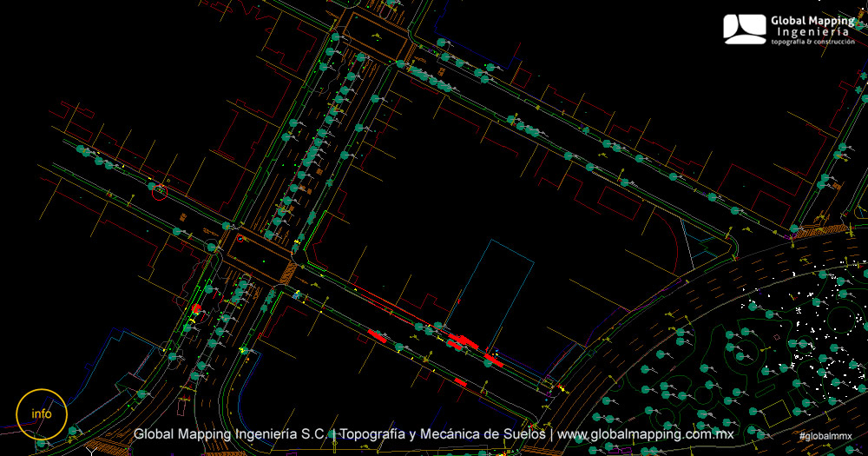Click the yellow circular info button

[x=41, y=413]
